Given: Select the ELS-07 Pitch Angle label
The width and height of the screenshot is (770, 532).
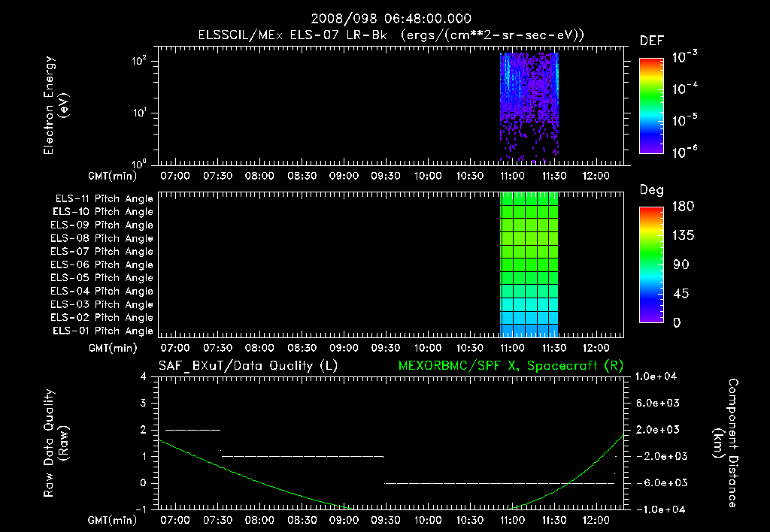Looking at the screenshot, I should [x=102, y=251].
